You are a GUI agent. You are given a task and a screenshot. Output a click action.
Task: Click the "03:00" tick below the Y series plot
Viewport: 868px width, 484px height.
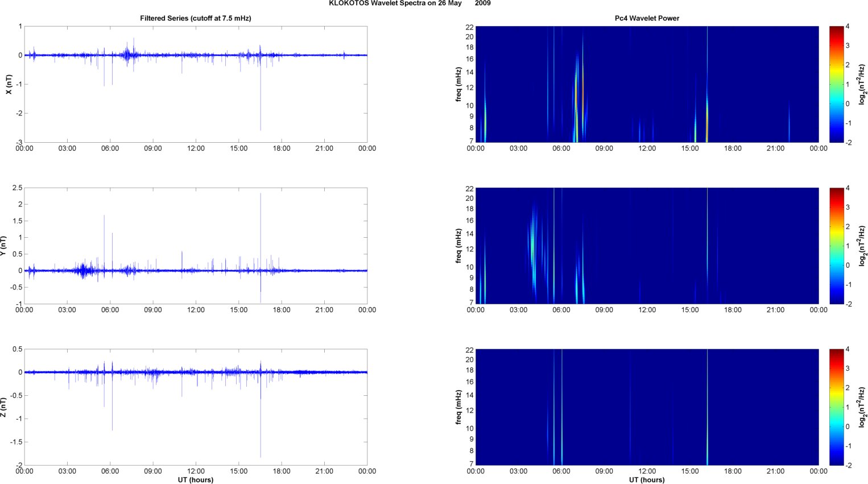tap(67, 310)
